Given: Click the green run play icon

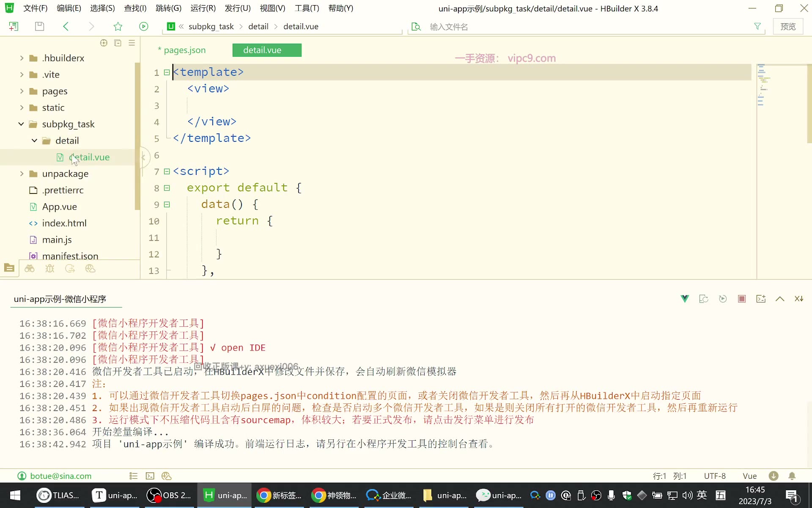Looking at the screenshot, I should click(x=144, y=26).
